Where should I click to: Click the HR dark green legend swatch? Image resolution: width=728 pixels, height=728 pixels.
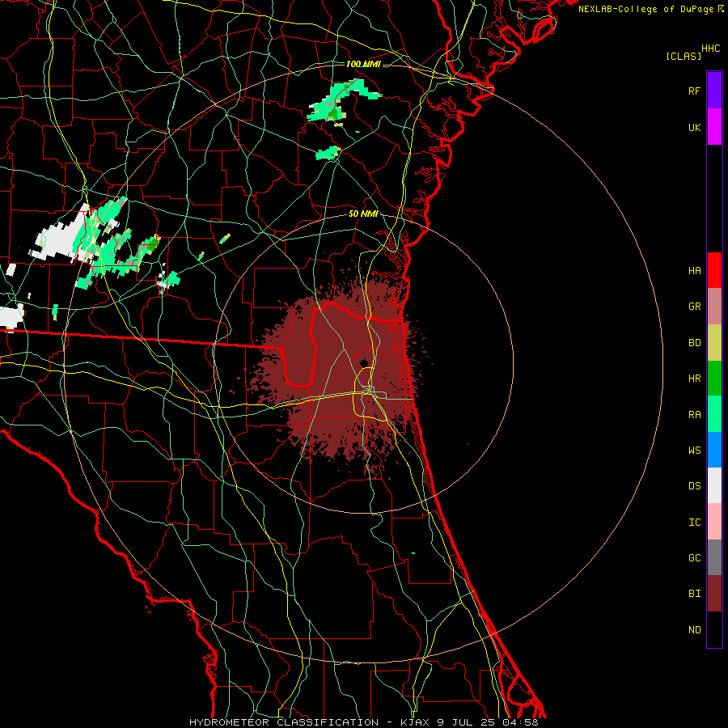coord(714,379)
